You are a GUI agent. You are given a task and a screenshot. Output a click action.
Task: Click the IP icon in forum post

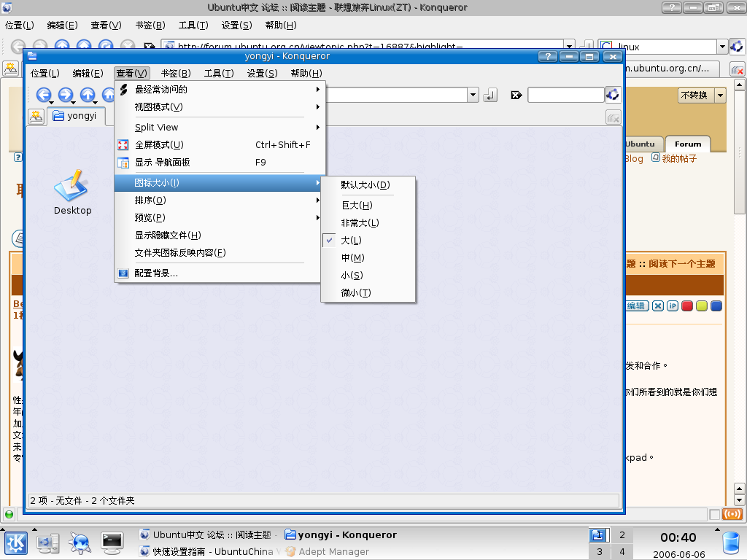click(672, 306)
